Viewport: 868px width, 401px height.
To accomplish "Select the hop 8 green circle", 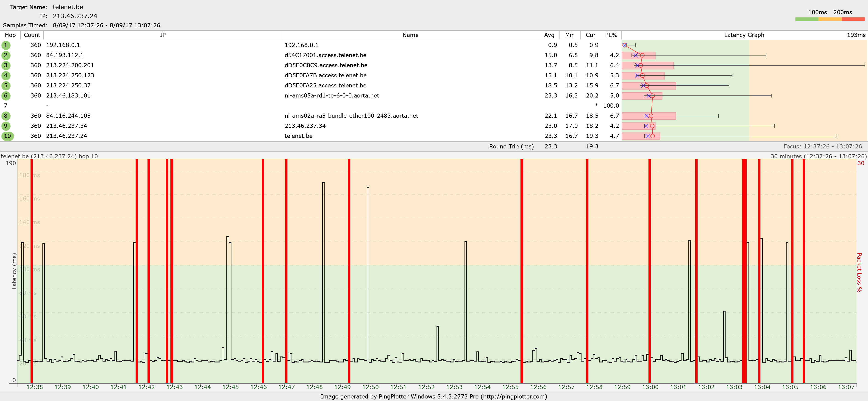I will pos(6,116).
